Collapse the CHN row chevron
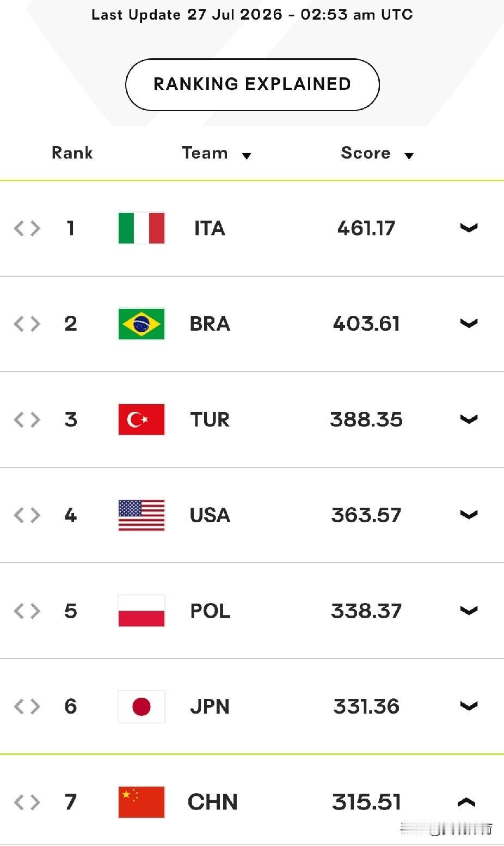The height and width of the screenshot is (846, 504). click(466, 801)
